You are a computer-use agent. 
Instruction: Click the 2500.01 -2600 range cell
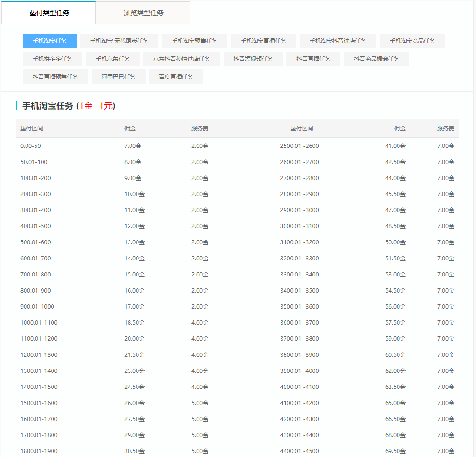point(299,146)
